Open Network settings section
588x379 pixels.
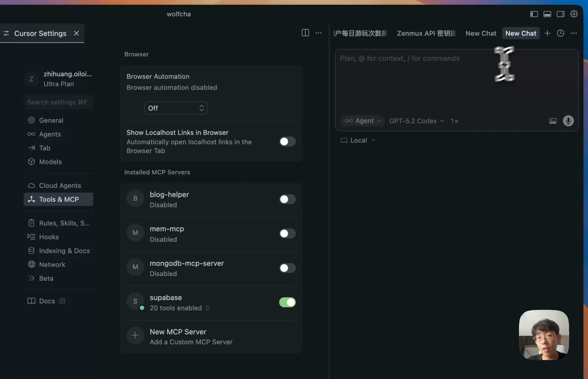58,264
